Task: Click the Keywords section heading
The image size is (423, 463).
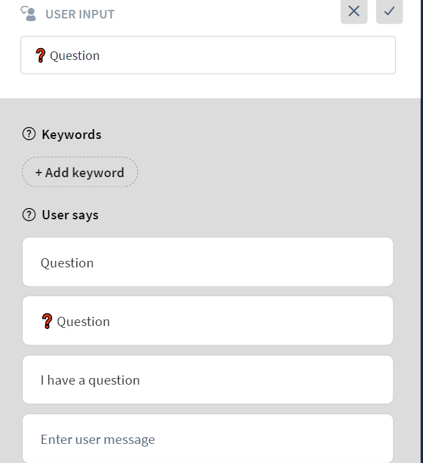Action: pos(72,135)
